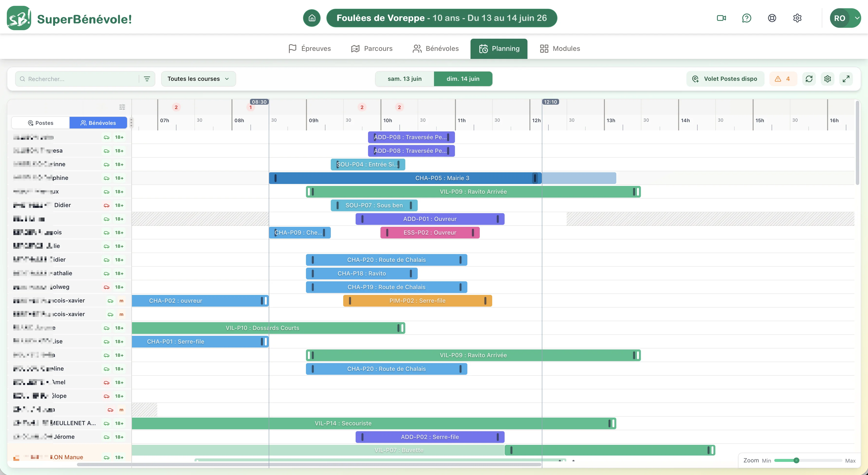Click in the Rechercher search field
Image resolution: width=868 pixels, height=475 pixels.
[x=77, y=79]
